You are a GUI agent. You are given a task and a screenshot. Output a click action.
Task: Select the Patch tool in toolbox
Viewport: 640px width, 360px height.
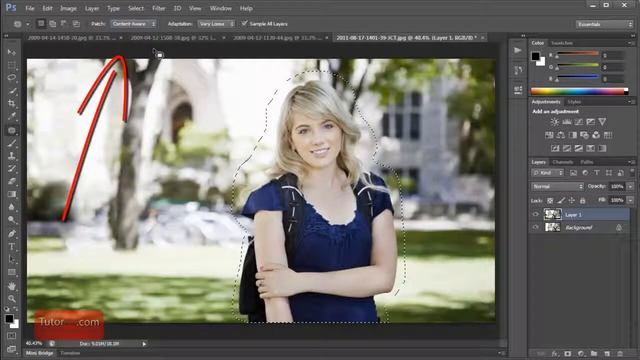point(11,131)
